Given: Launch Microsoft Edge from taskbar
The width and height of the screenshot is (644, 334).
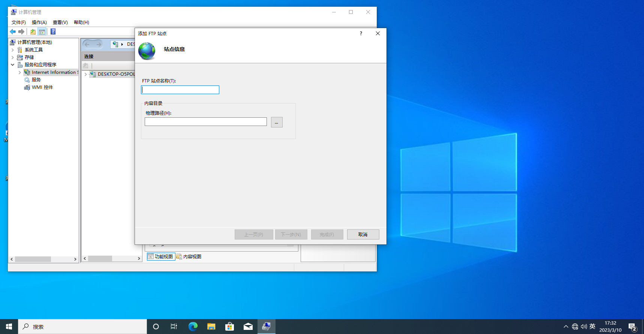Looking at the screenshot, I should (x=193, y=327).
